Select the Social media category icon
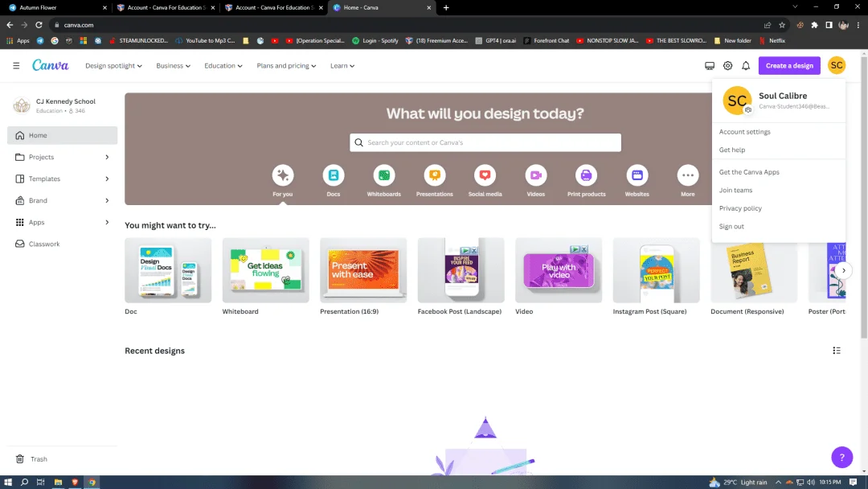The image size is (868, 489). tap(485, 175)
